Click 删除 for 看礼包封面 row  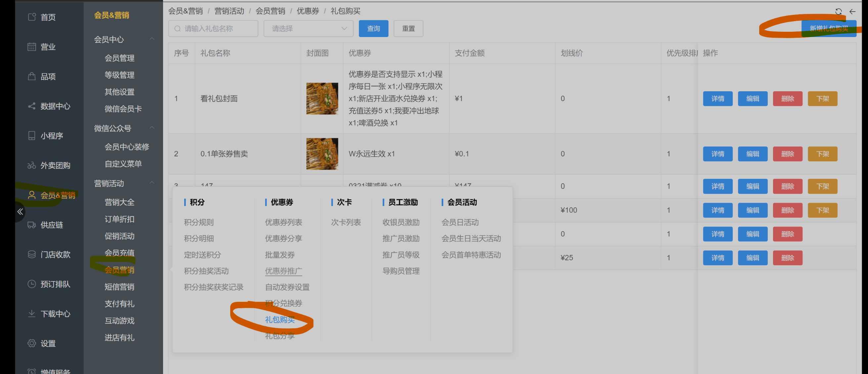coord(788,99)
